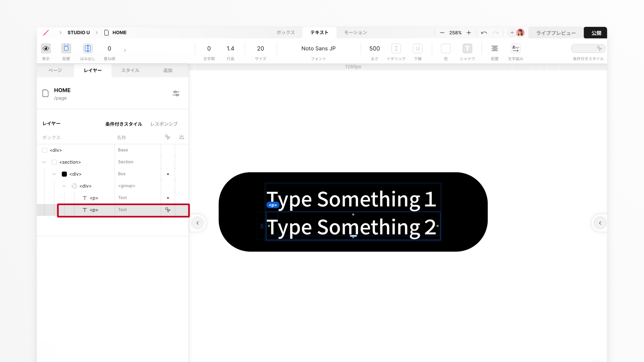Click the conditional style cursor column icon

click(x=168, y=137)
